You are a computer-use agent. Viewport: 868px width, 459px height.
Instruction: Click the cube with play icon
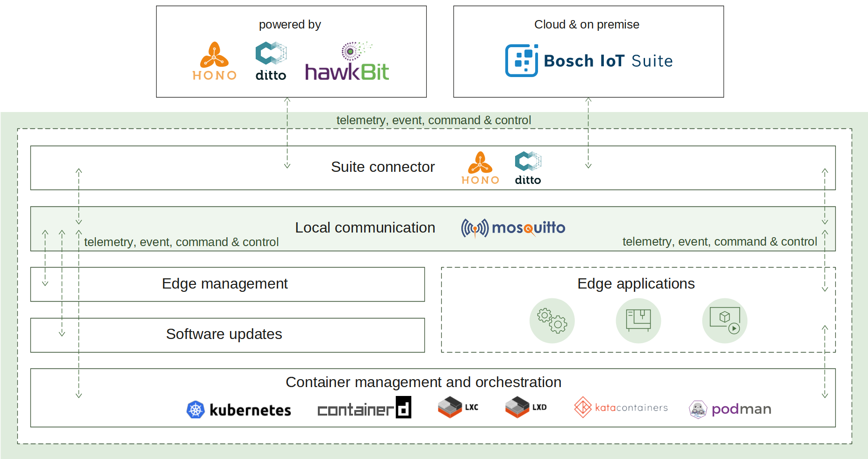tap(725, 321)
